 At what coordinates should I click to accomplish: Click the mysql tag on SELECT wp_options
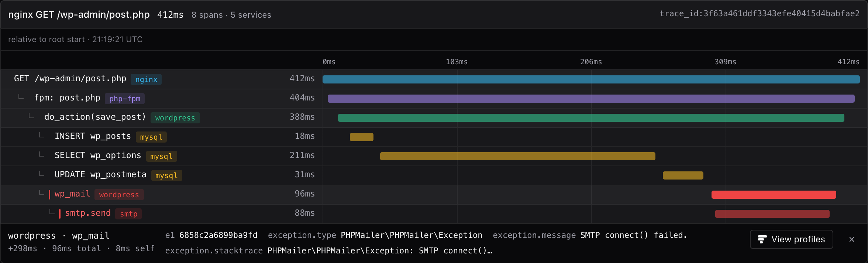(162, 156)
